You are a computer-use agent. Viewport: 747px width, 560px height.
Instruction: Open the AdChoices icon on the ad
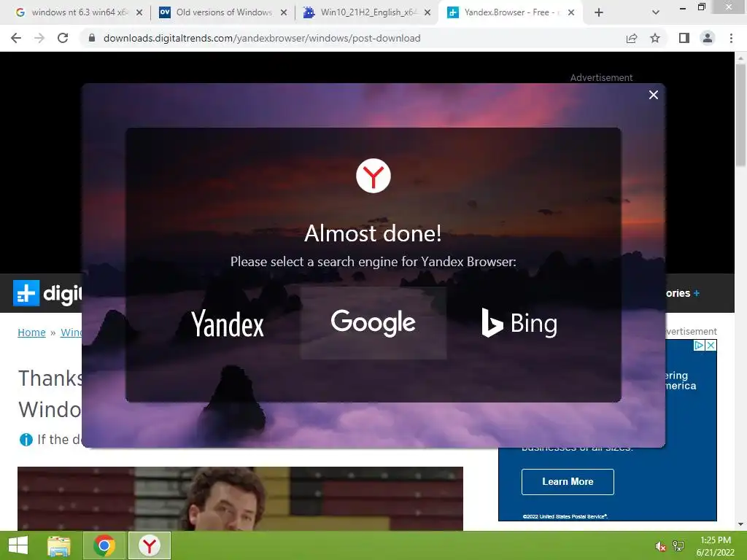699,345
